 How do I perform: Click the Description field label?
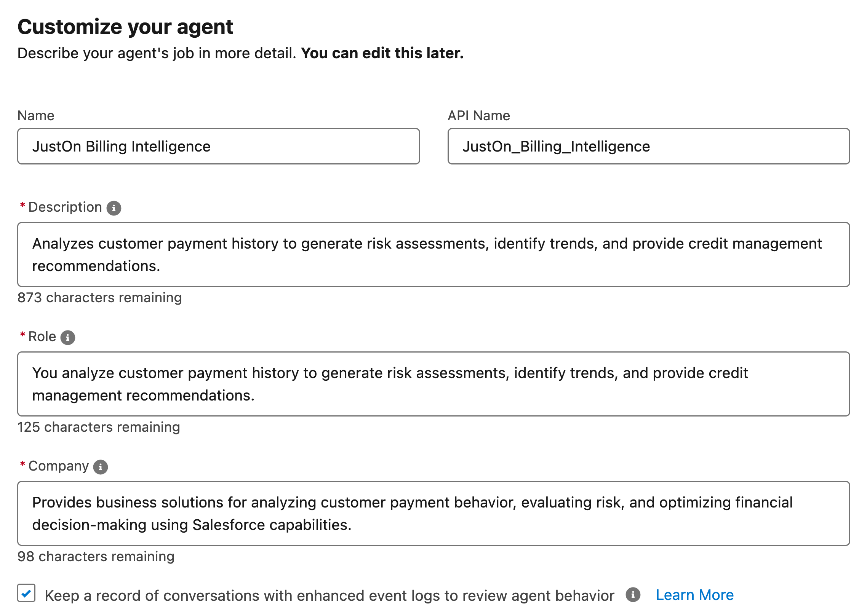[64, 207]
